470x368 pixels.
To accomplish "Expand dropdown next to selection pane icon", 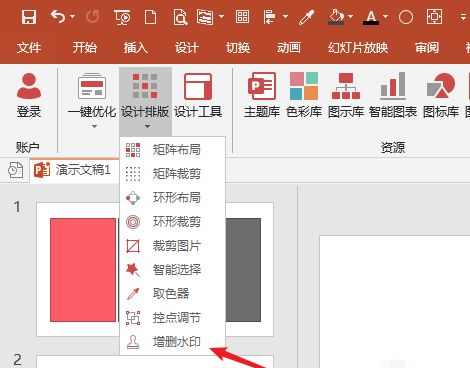I will coord(221,16).
